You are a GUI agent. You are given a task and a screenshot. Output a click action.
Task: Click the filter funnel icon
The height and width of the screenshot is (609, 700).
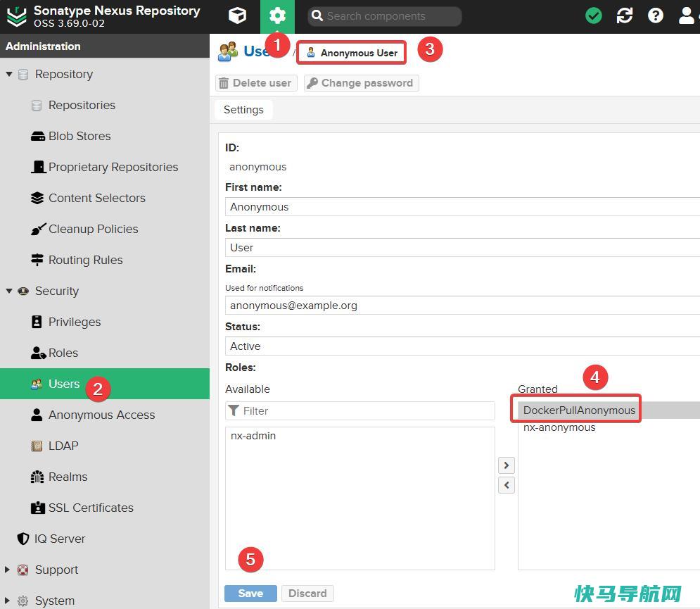click(234, 410)
